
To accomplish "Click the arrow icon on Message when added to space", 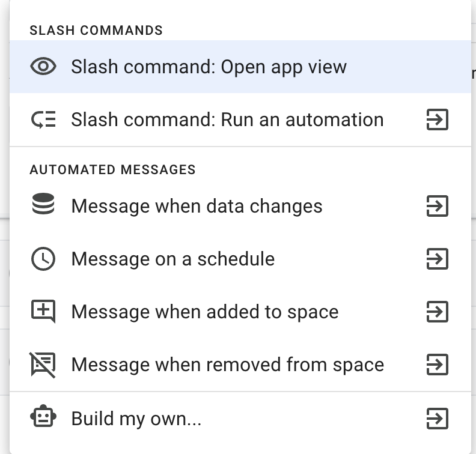I will (437, 312).
